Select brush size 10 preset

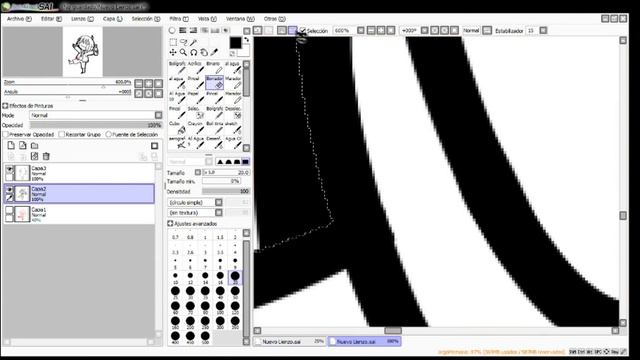(176, 277)
